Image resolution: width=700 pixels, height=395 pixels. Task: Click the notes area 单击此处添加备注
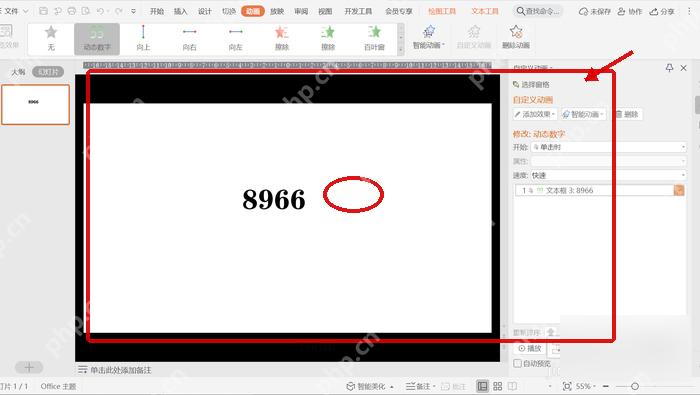[121, 370]
